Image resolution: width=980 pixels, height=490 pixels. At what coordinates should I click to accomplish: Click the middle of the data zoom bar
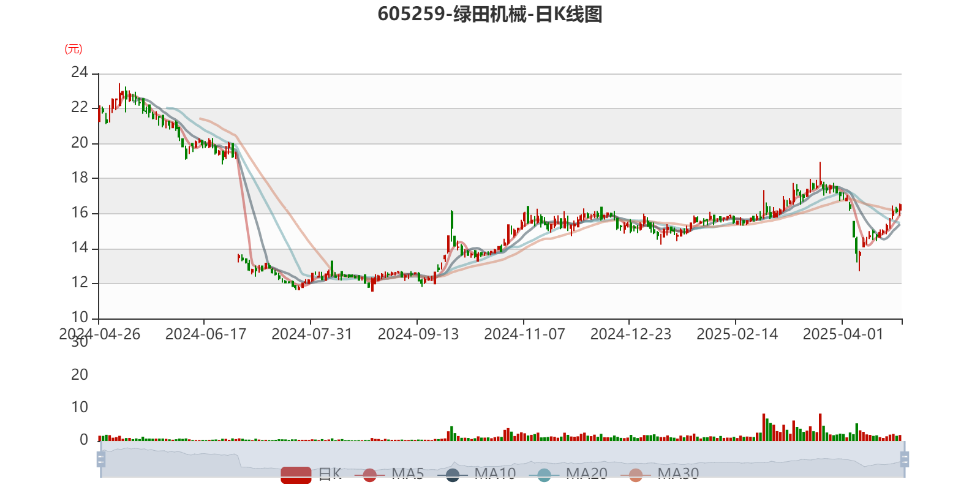[502, 459]
